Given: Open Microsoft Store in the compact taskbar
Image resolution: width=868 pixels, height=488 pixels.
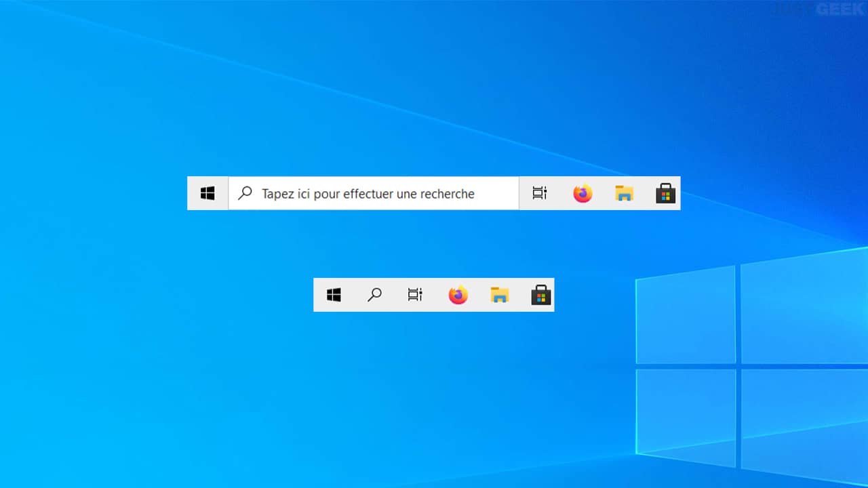Looking at the screenshot, I should pyautogui.click(x=541, y=295).
